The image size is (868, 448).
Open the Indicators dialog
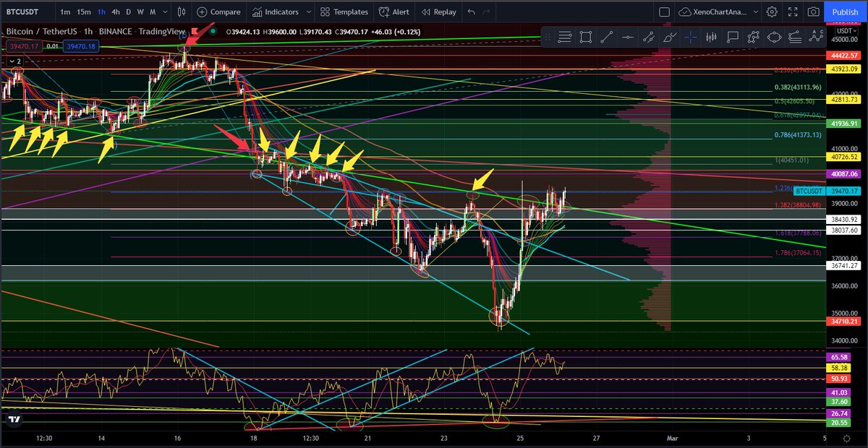275,12
